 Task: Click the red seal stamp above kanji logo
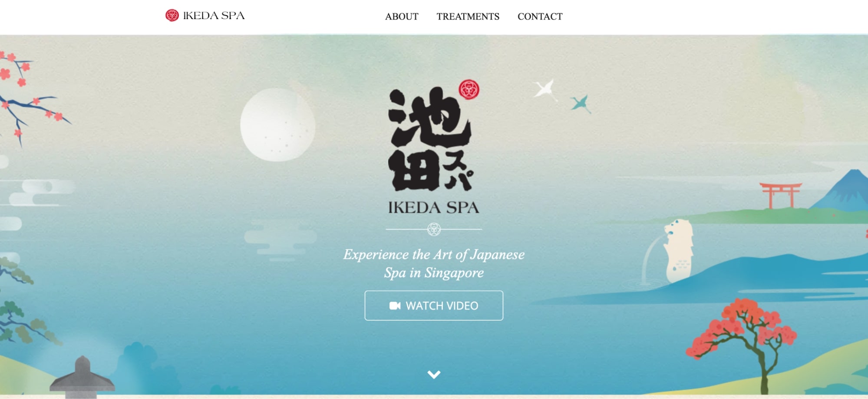tap(469, 90)
